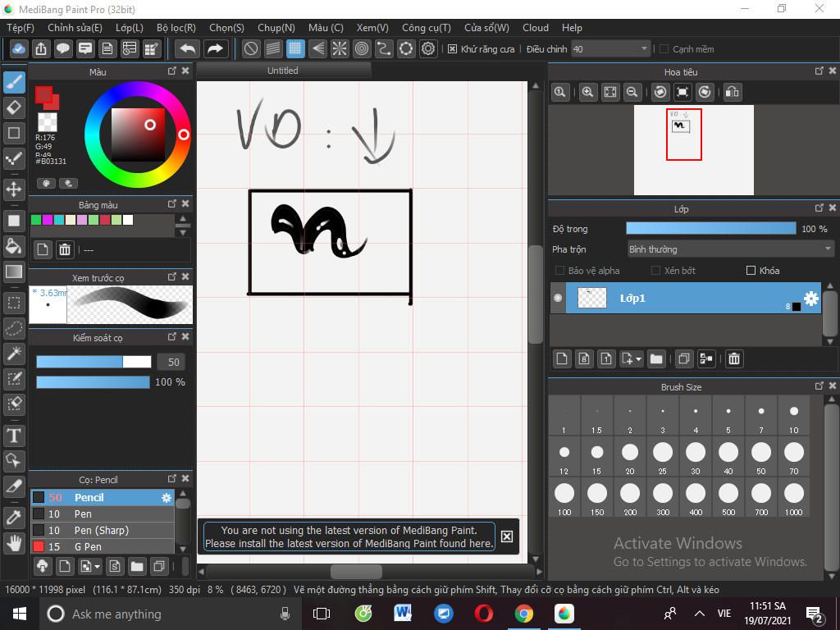Select Pen brush in brush list
840x630 pixels.
(x=103, y=514)
